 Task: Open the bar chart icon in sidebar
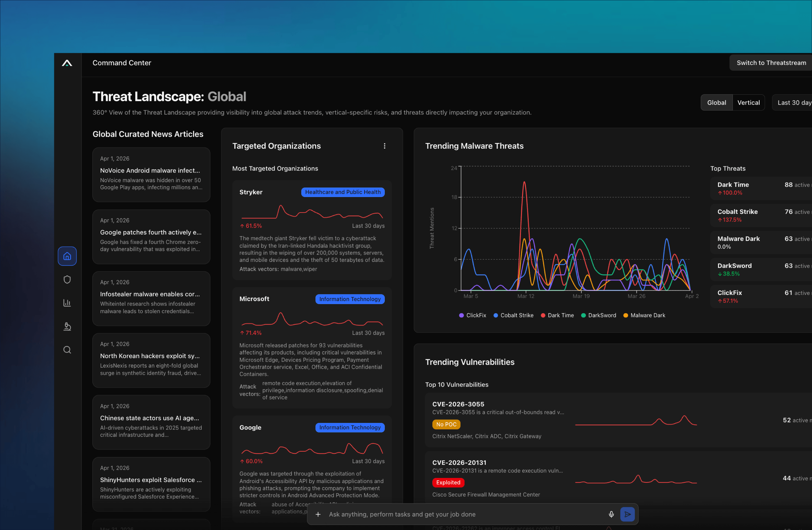67,303
